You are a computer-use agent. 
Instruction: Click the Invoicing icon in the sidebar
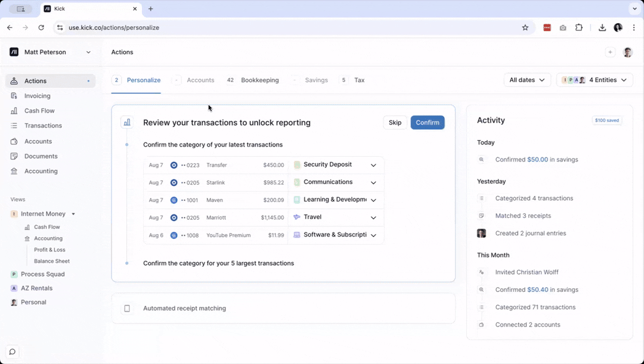14,96
